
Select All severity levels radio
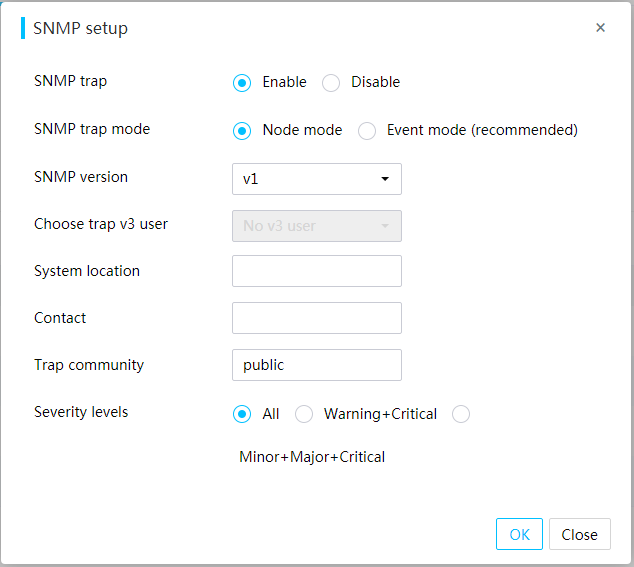point(242,414)
